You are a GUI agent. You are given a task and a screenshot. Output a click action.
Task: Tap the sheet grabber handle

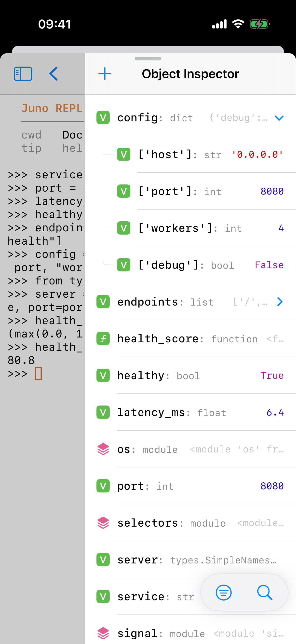point(148,58)
